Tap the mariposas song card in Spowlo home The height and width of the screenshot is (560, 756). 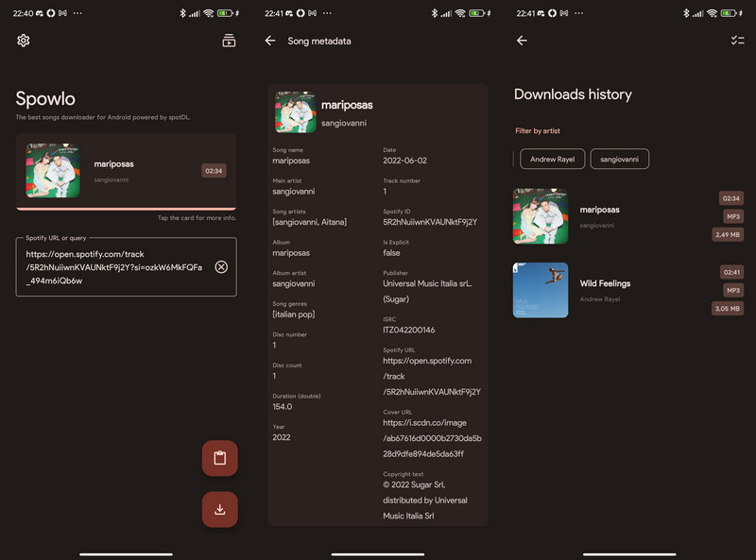(126, 171)
